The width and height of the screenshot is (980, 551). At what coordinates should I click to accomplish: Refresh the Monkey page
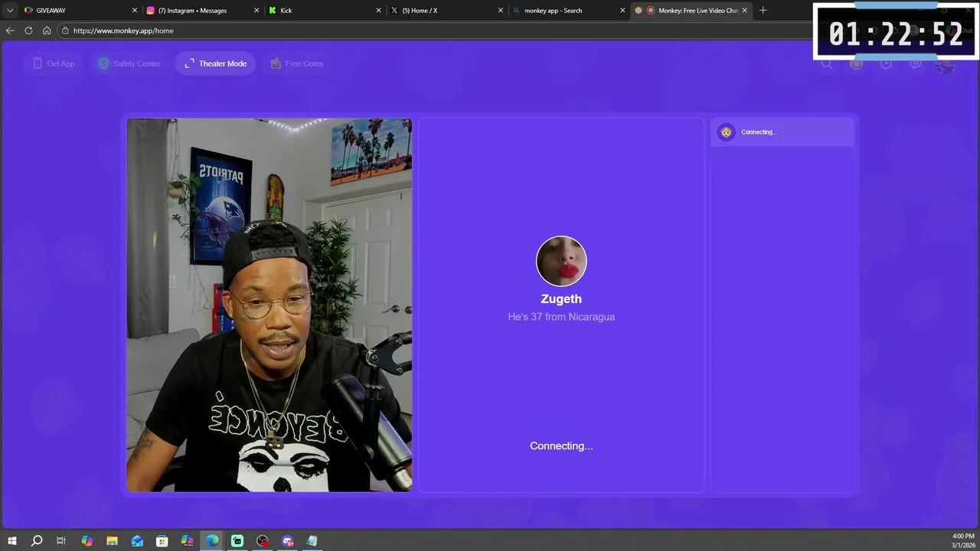[x=28, y=31]
